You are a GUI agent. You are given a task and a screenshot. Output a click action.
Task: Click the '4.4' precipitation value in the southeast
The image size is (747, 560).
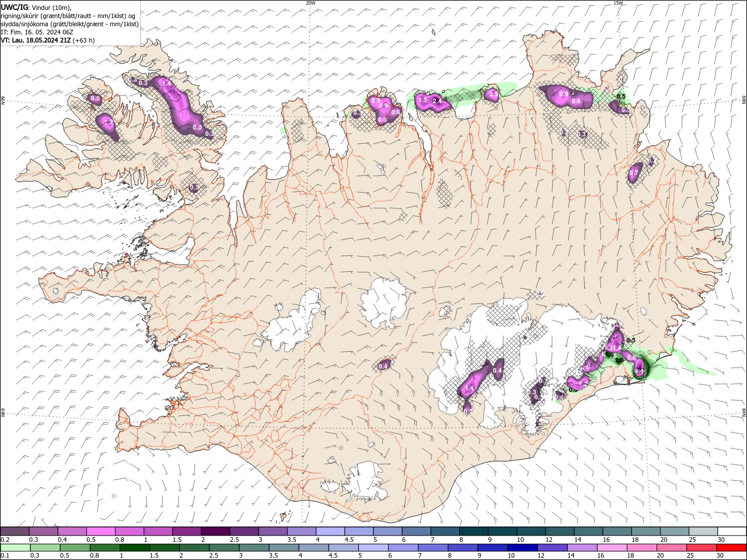(x=639, y=370)
